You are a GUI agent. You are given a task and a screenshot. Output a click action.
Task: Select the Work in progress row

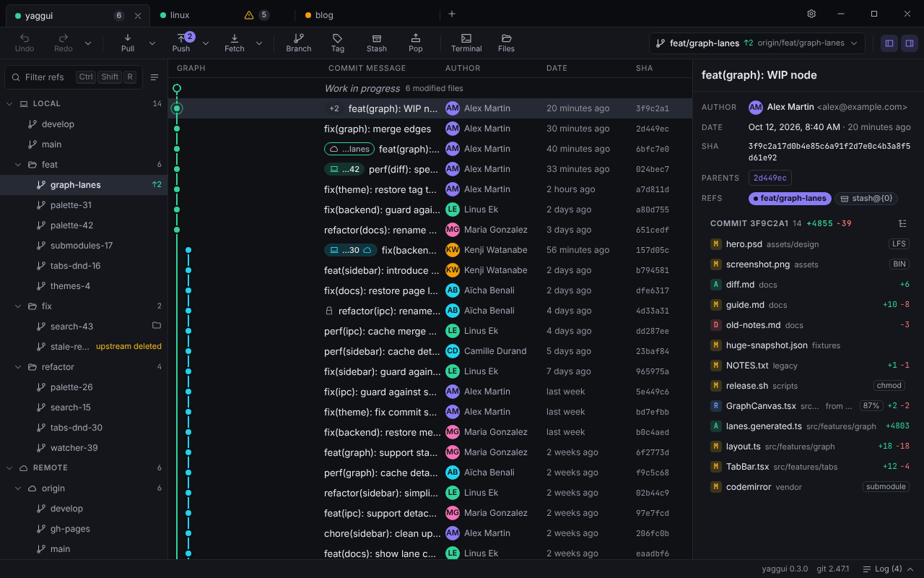point(430,88)
